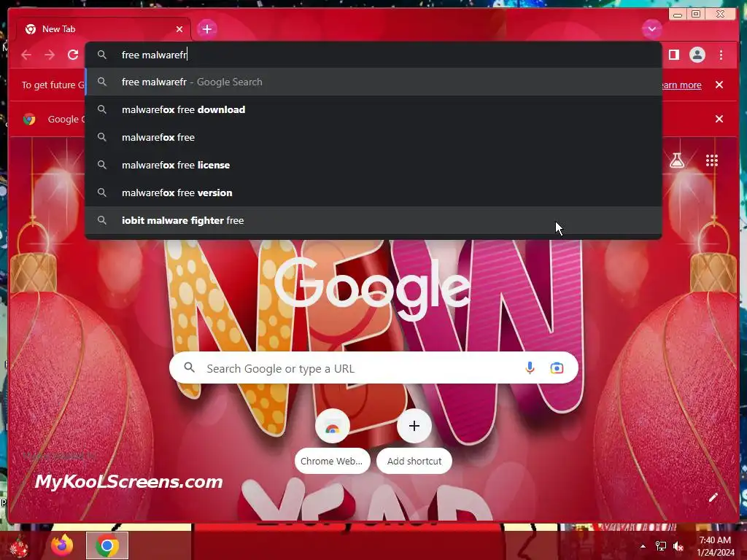The image size is (747, 560).
Task: Open Search Labs flask icon
Action: 677,160
